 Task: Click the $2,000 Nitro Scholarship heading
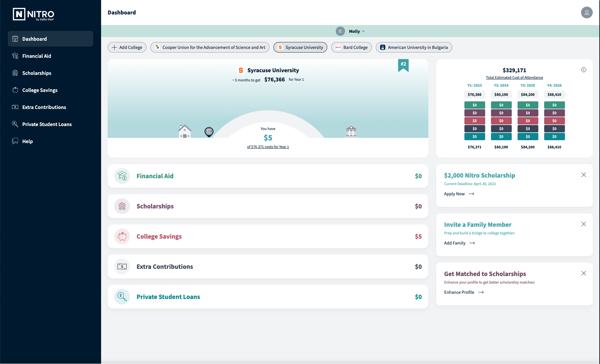click(480, 175)
